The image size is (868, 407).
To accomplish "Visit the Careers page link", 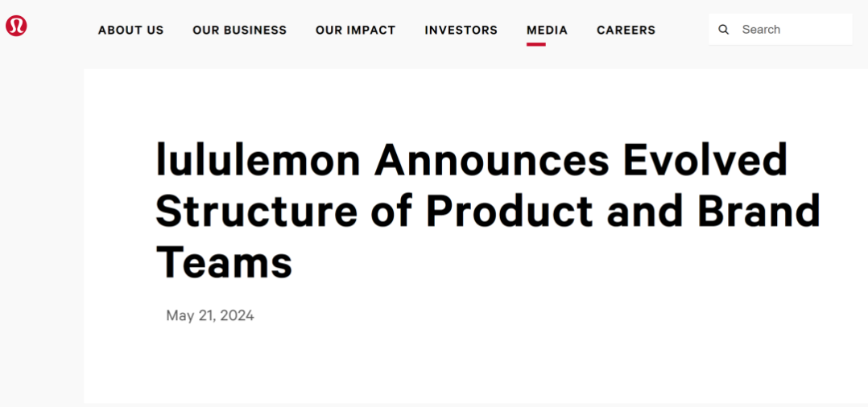I will click(626, 31).
